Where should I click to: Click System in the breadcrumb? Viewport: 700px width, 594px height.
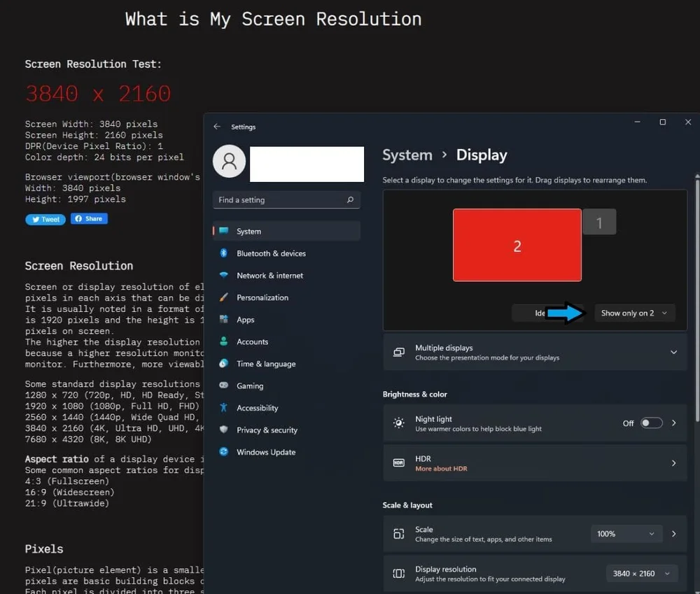[407, 155]
